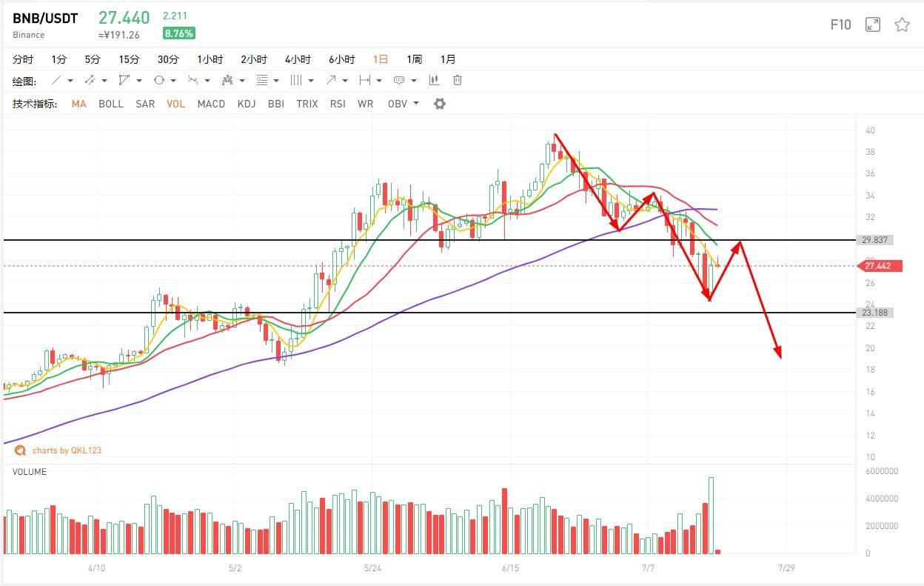The width and height of the screenshot is (924, 586).
Task: Open channel tool dropdown arrow
Action: click(104, 81)
